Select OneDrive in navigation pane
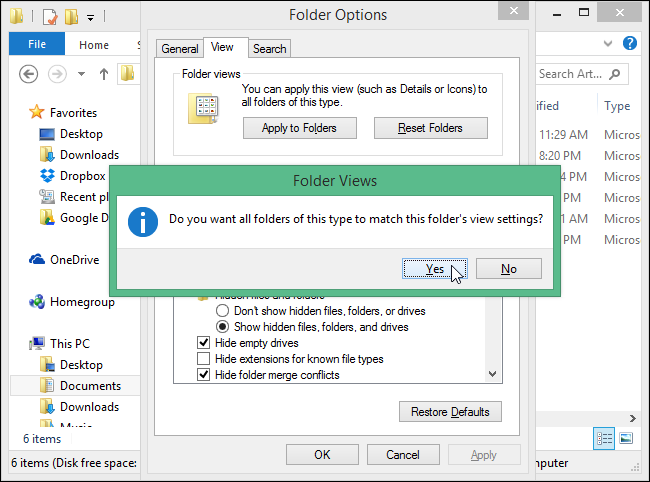Image resolution: width=650 pixels, height=482 pixels. click(75, 260)
